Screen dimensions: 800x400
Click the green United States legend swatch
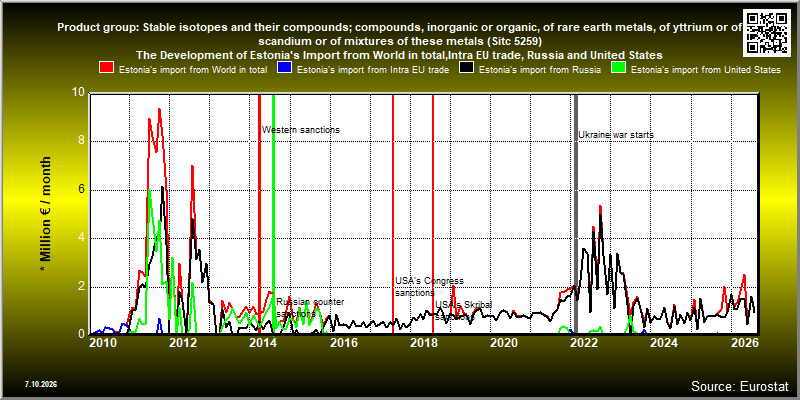[x=619, y=67]
